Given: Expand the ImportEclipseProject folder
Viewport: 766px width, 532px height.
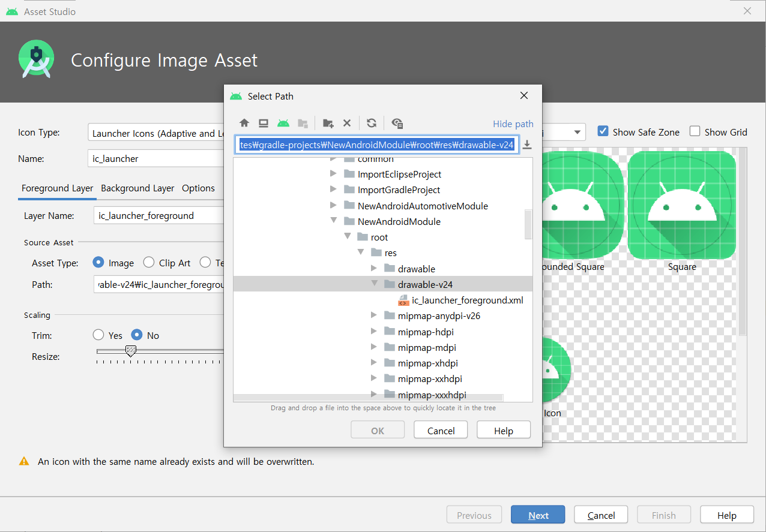Looking at the screenshot, I should (x=334, y=174).
